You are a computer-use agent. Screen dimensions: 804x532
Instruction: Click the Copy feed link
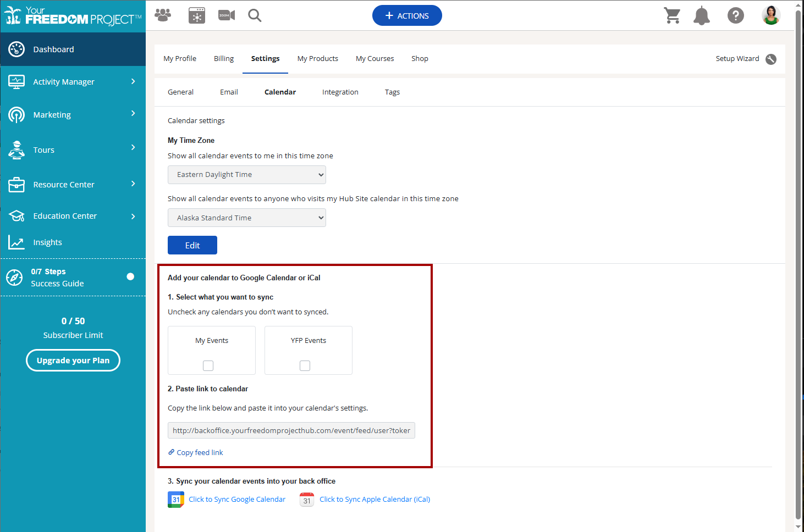(199, 453)
